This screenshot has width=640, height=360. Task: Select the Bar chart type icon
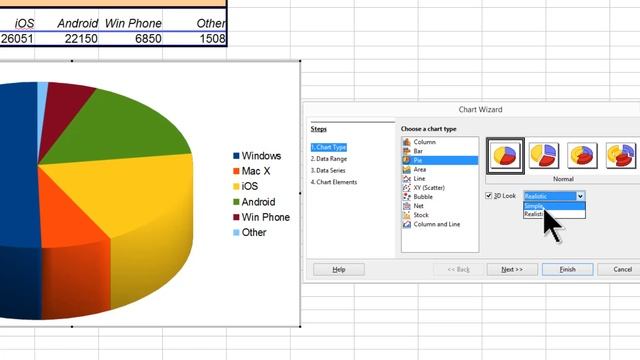[407, 151]
